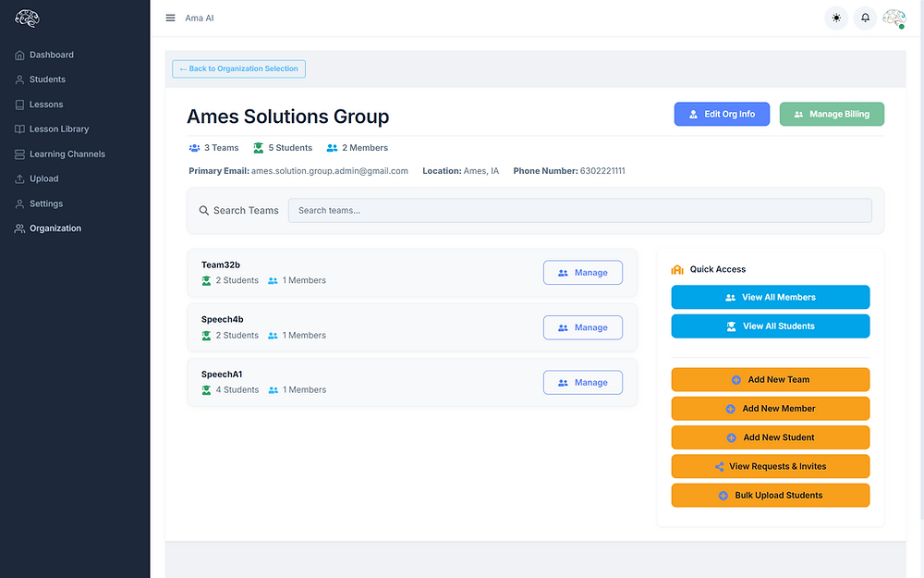This screenshot has width=924, height=578.
Task: Toggle the light/dark theme sun icon
Action: click(x=836, y=18)
